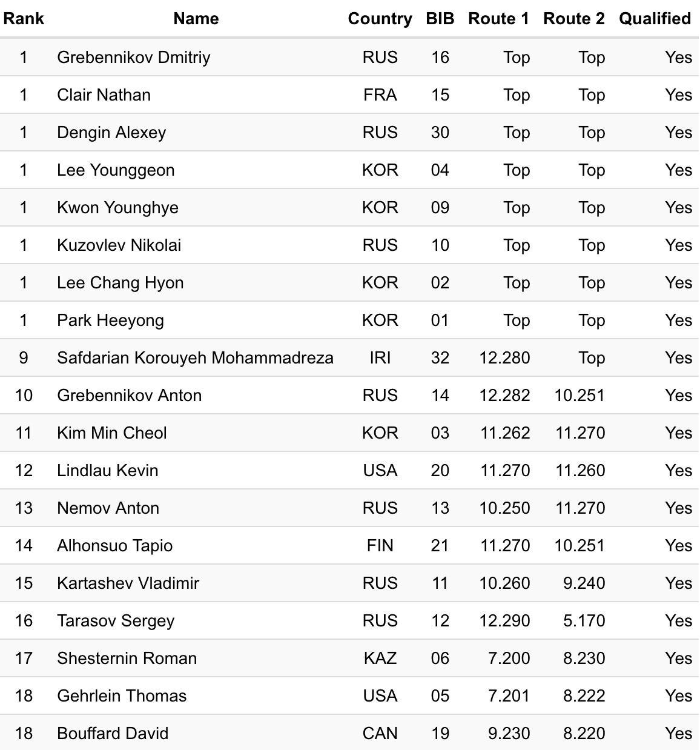The width and height of the screenshot is (700, 750).
Task: Click the Rank column header
Action: click(x=24, y=19)
